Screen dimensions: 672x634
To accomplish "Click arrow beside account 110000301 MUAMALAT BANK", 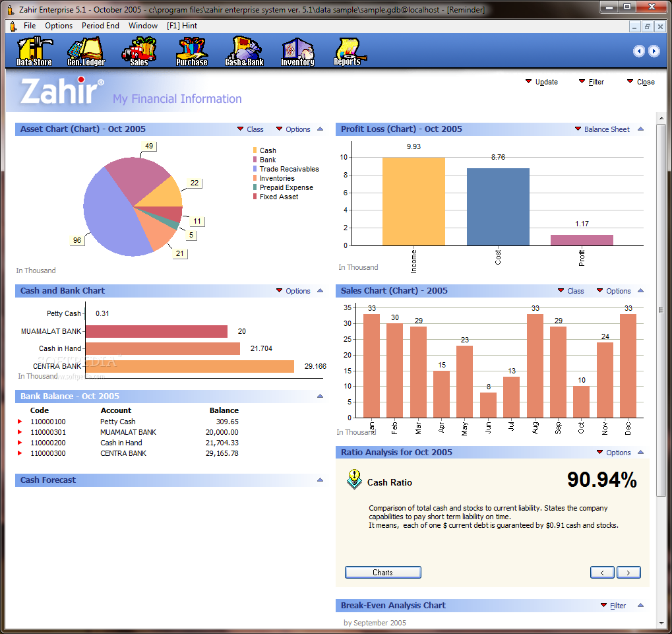I will [x=20, y=432].
